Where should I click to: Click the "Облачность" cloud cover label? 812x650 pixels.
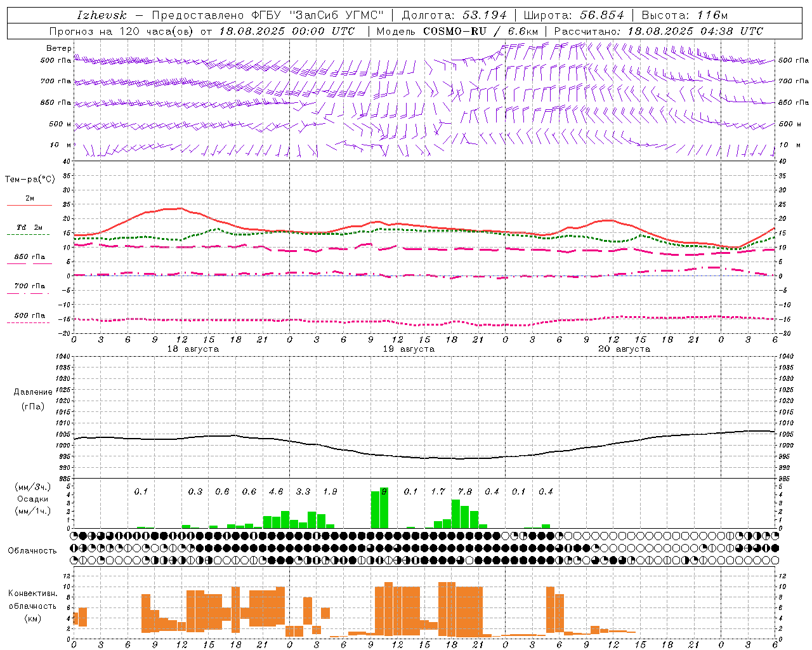tap(32, 551)
